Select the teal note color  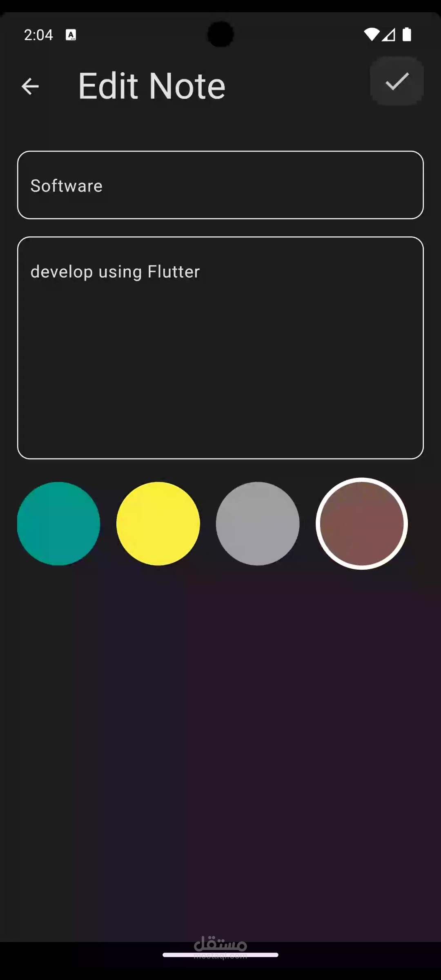pos(58,523)
